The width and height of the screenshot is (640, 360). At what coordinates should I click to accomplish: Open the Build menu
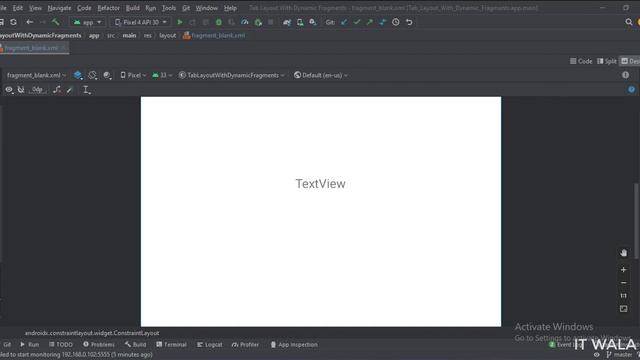click(132, 8)
